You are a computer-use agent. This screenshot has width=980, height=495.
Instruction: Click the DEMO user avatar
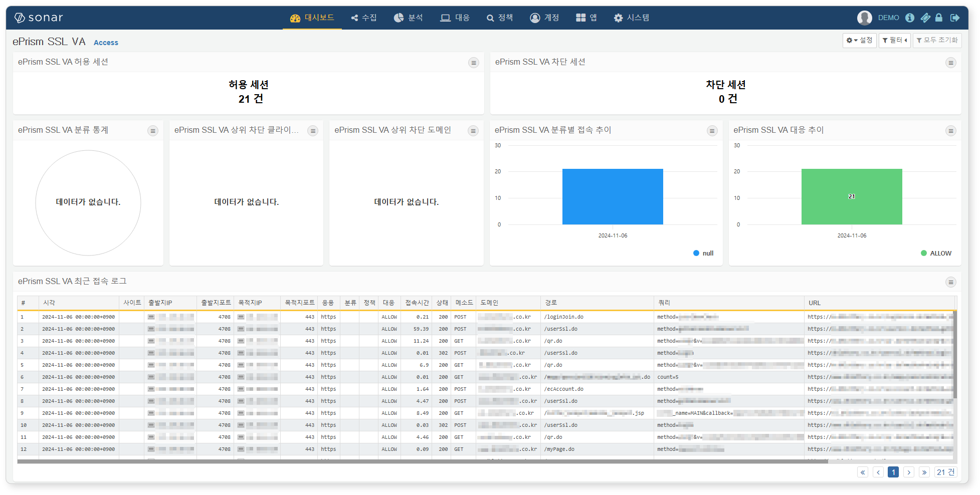click(x=864, y=18)
